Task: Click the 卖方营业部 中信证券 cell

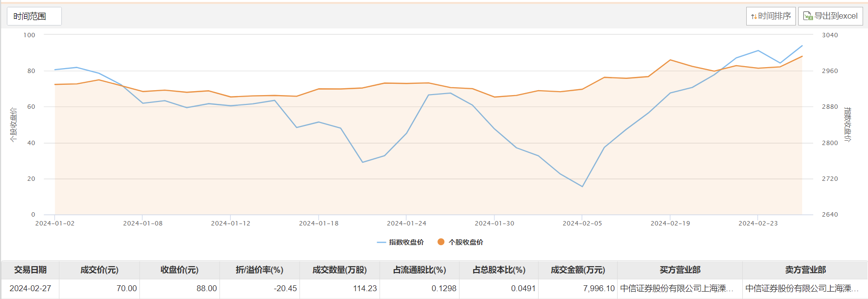Action: click(805, 288)
